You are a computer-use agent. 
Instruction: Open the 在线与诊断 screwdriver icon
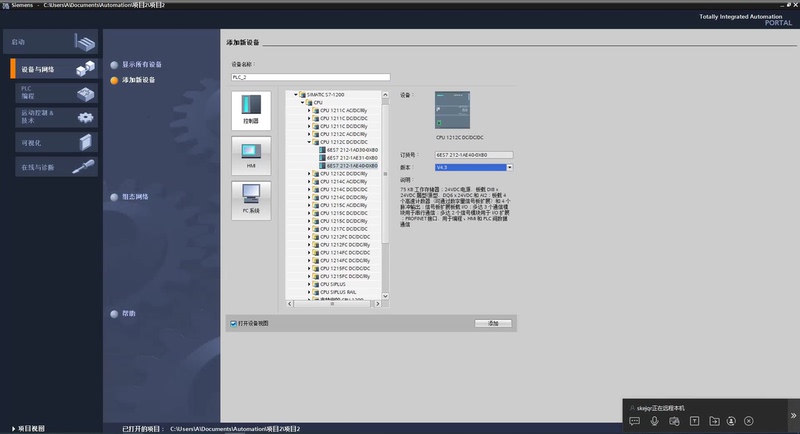pyautogui.click(x=83, y=167)
